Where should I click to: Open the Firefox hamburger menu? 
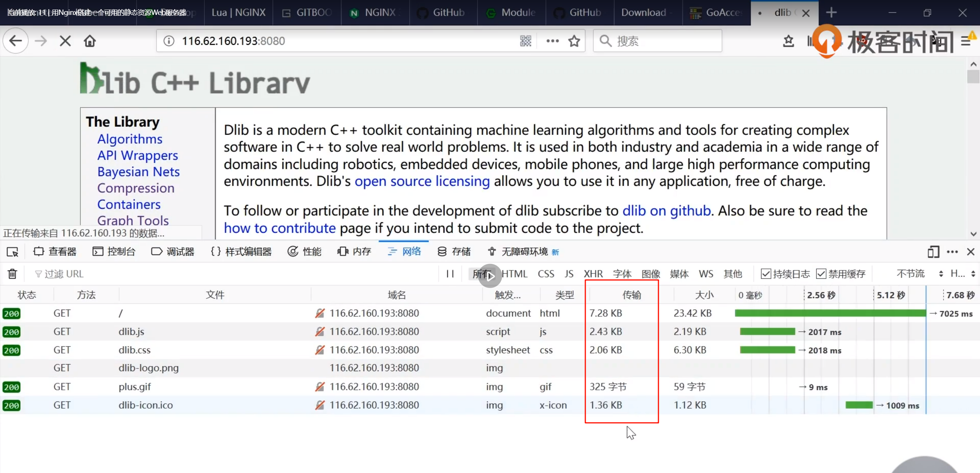[965, 41]
